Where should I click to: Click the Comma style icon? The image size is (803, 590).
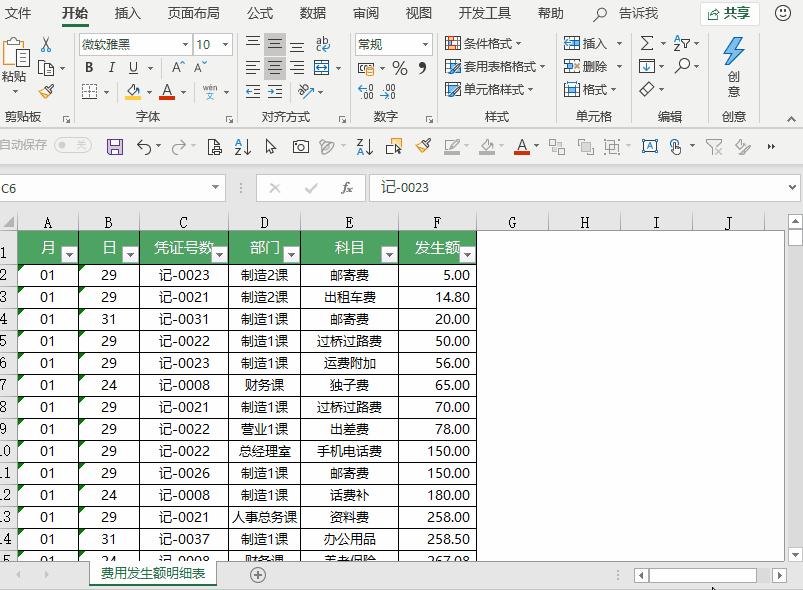422,67
